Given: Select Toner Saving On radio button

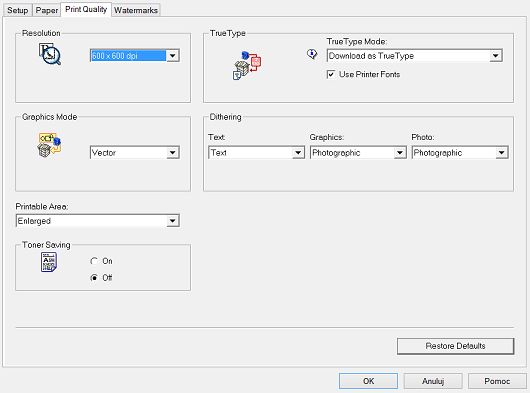Looking at the screenshot, I should click(94, 261).
